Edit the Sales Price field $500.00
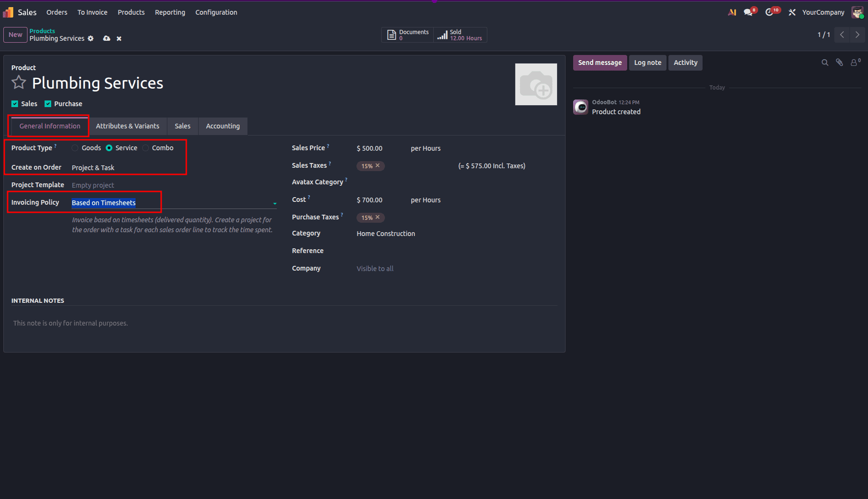 [x=379, y=148]
